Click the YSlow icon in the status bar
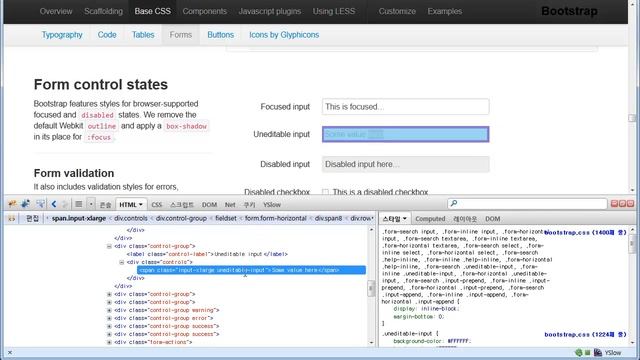640x360 pixels. coord(598,352)
